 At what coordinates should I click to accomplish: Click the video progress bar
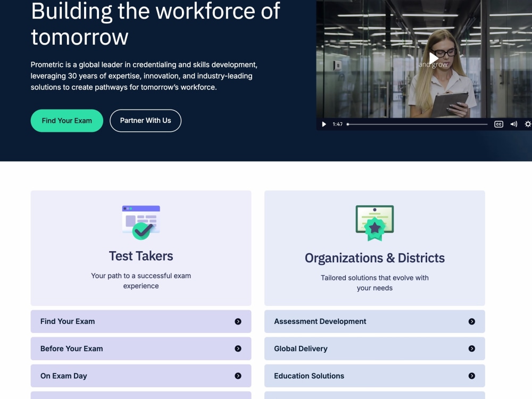[417, 124]
